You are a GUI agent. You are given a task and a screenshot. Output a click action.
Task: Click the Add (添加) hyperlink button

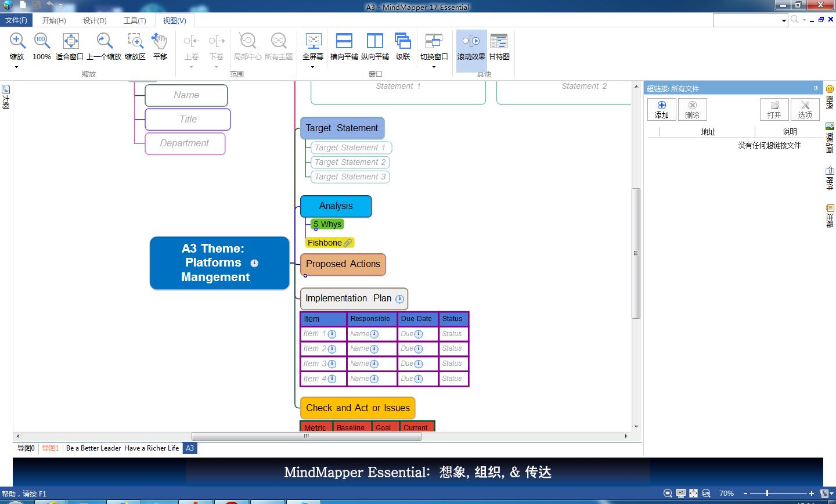pyautogui.click(x=661, y=109)
